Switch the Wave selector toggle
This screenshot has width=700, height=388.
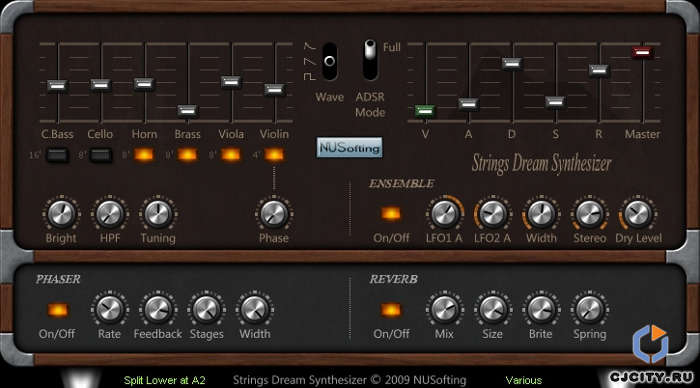coord(330,62)
